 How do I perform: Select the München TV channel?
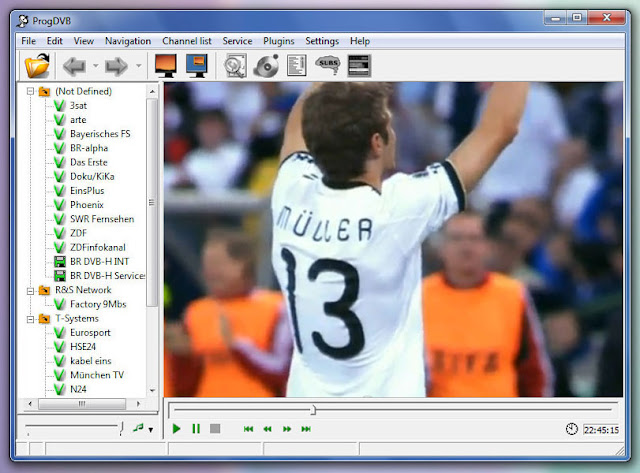coord(97,375)
